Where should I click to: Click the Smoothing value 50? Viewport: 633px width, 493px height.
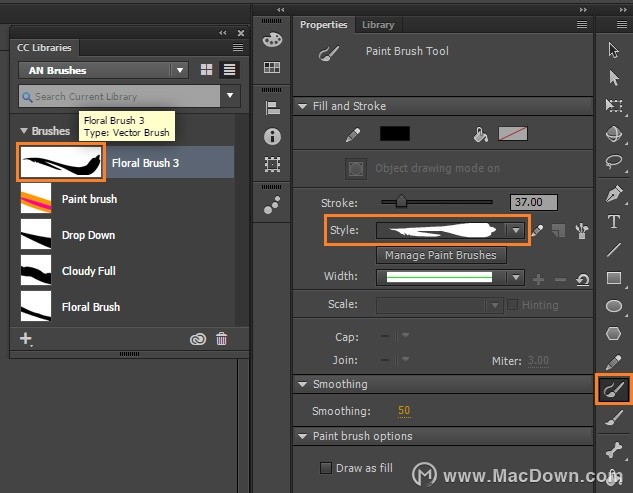click(x=404, y=411)
